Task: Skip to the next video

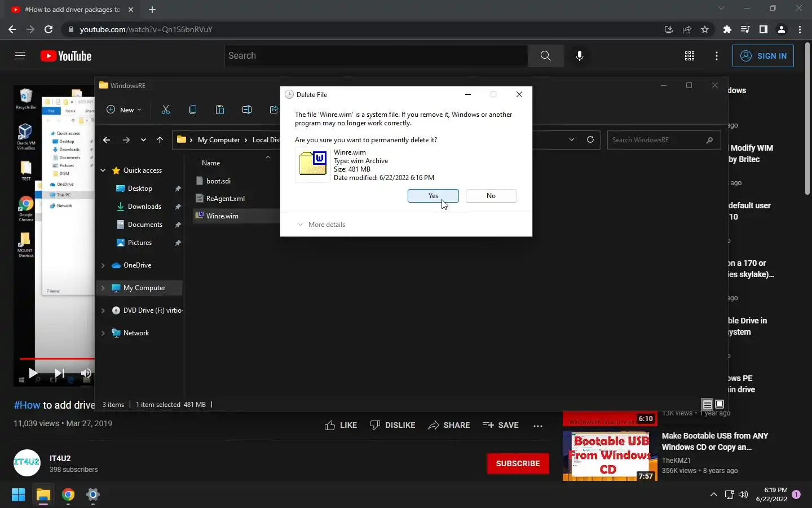Action: point(59,373)
